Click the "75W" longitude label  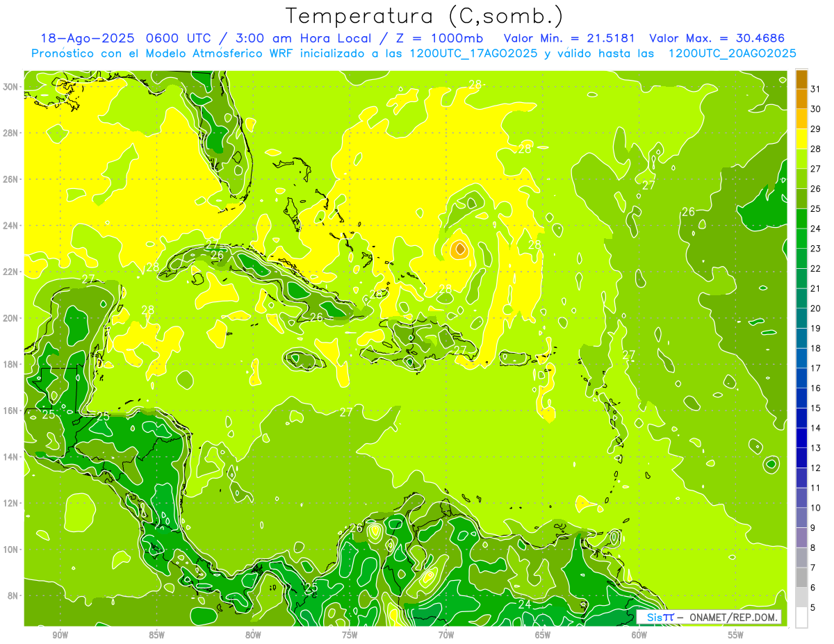tap(350, 635)
